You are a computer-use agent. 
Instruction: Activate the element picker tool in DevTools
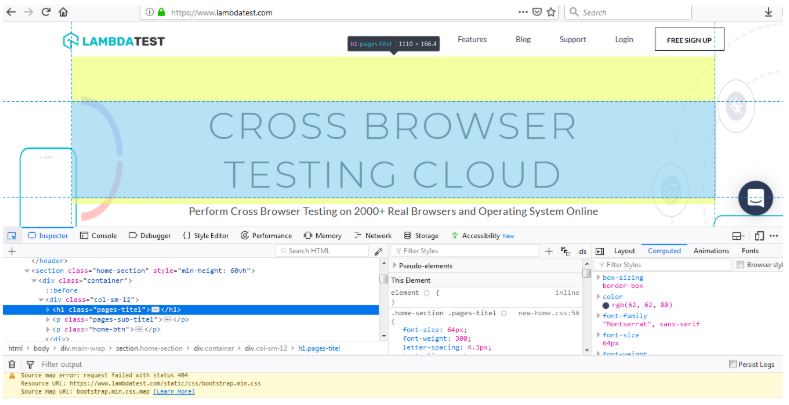click(12, 235)
